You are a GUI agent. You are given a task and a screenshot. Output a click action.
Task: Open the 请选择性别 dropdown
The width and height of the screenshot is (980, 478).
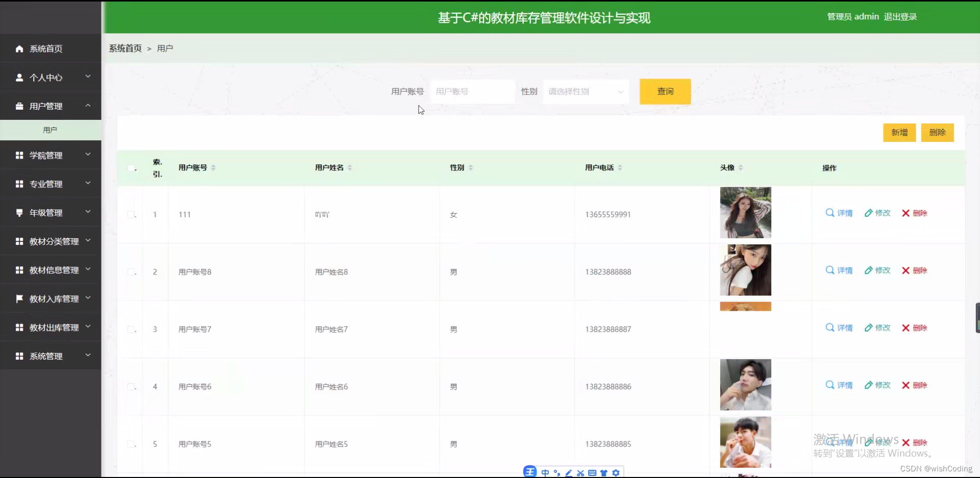[585, 92]
